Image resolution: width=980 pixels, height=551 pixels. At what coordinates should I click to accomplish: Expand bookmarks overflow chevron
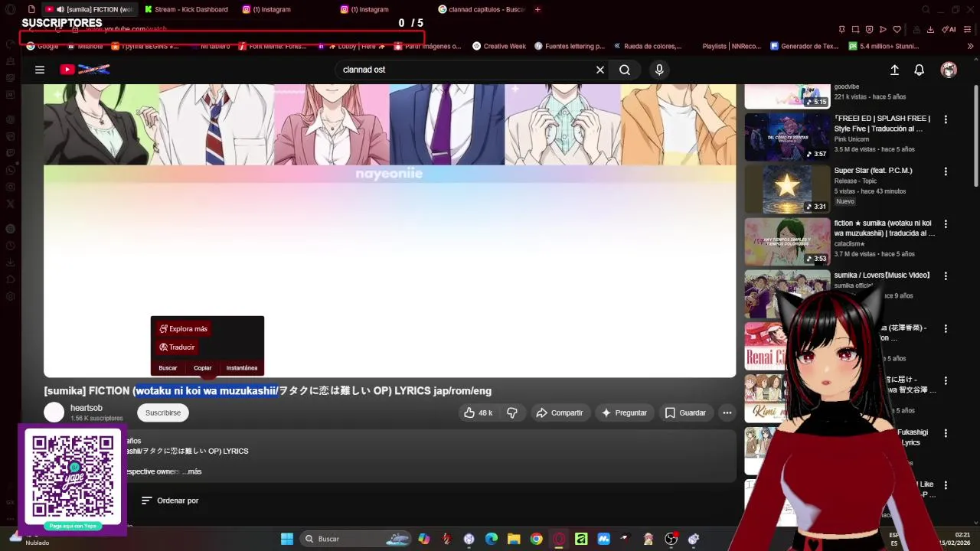[x=970, y=46]
